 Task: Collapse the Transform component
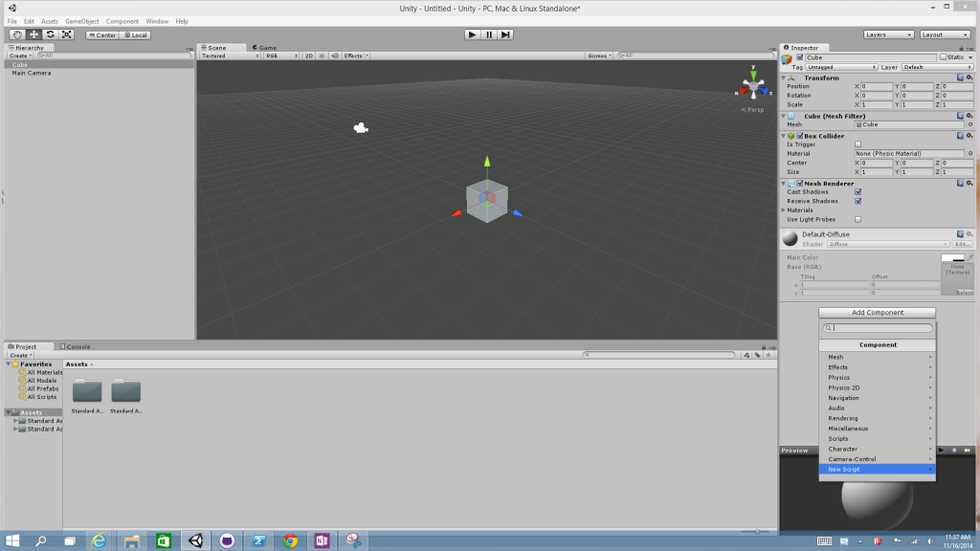[x=784, y=78]
